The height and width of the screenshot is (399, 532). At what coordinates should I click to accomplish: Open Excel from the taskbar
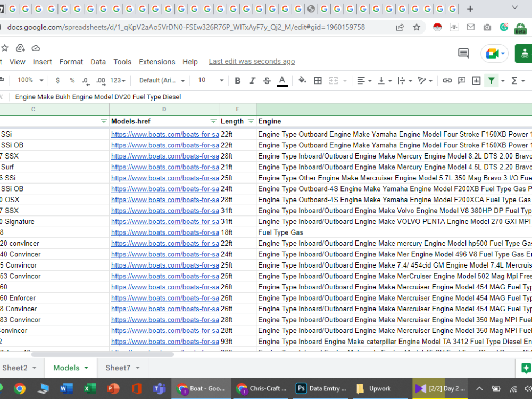(x=90, y=388)
